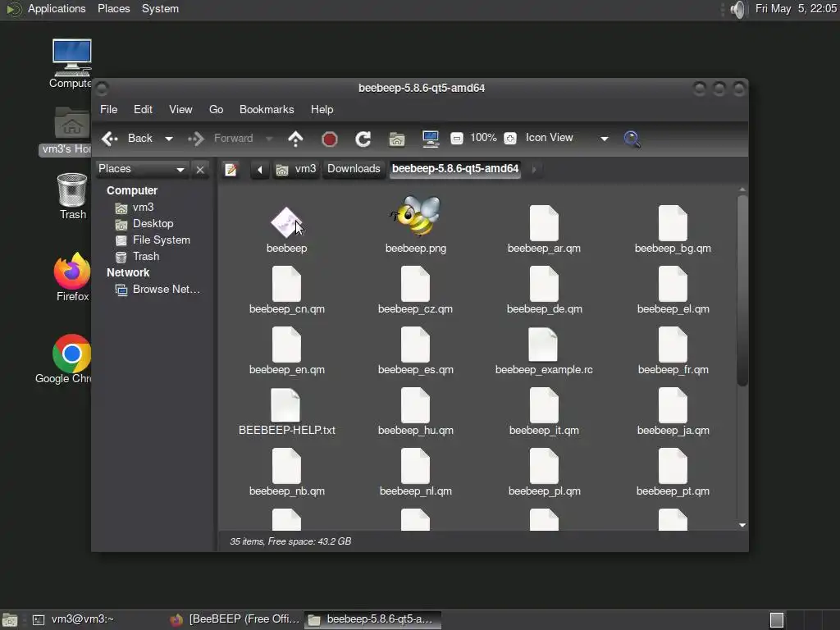
Task: Zoom out with the minus icon
Action: [456, 138]
